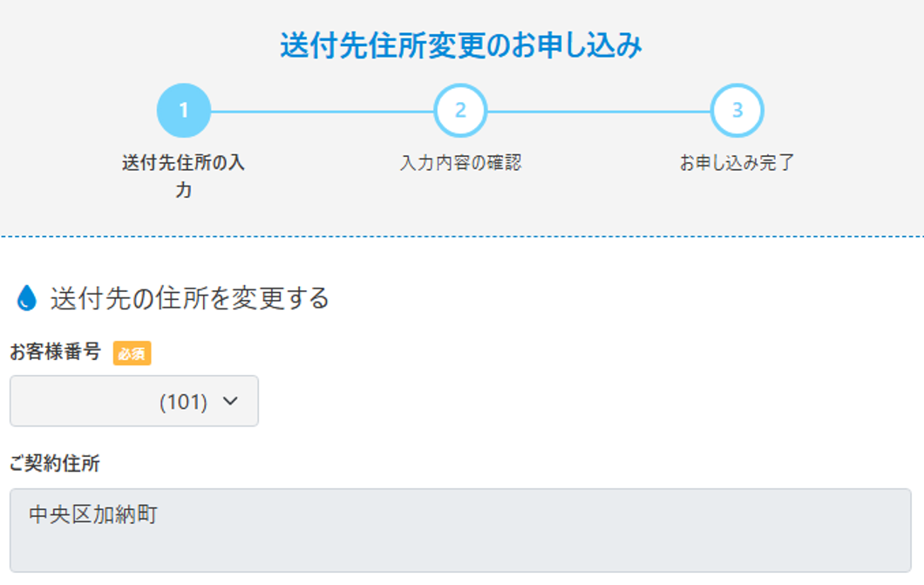This screenshot has height=585, width=924.
Task: Click the (101) value in the dropdown
Action: 183,402
